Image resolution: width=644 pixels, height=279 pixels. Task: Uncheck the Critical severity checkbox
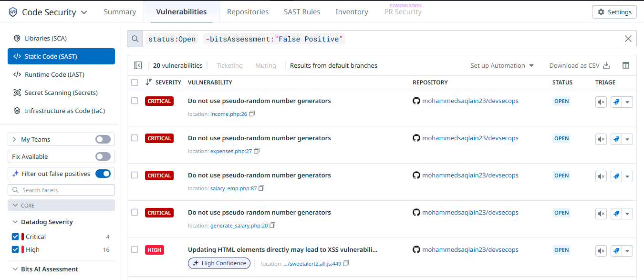[x=15, y=237]
